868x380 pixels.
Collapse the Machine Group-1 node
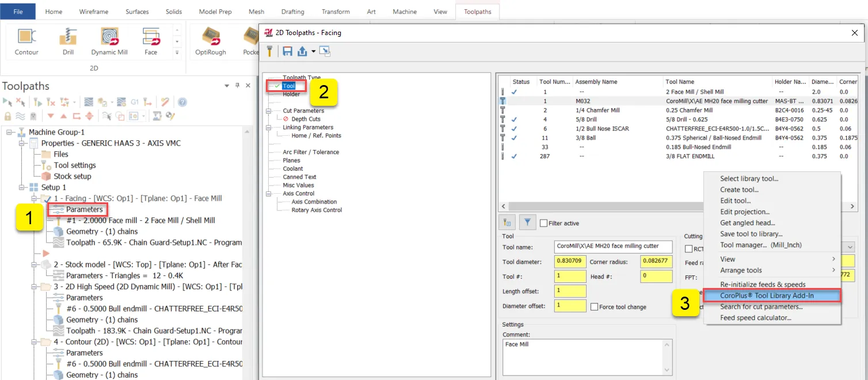point(10,132)
